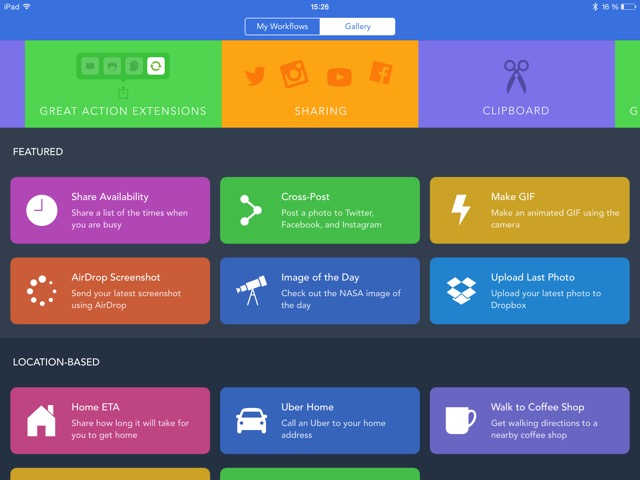
Task: Open the Upload Last Photo workflow title
Action: (x=532, y=277)
